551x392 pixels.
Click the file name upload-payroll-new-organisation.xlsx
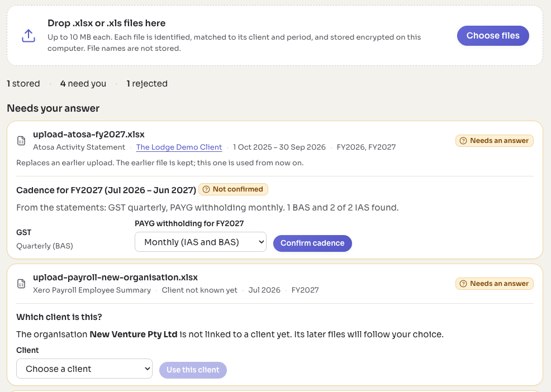pyautogui.click(x=115, y=278)
